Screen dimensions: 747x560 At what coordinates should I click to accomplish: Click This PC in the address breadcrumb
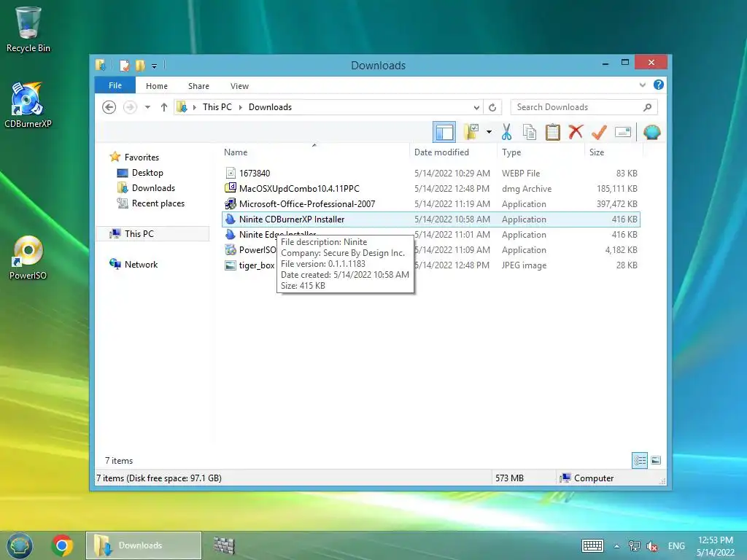click(x=217, y=107)
